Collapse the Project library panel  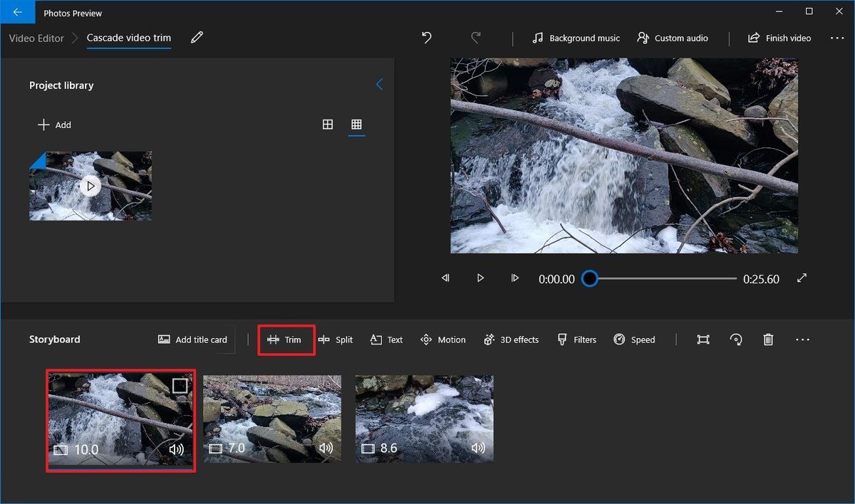pyautogui.click(x=379, y=84)
